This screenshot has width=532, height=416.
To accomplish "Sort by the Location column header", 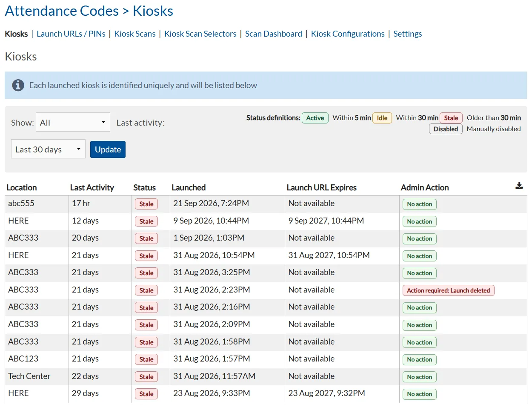I will tap(22, 187).
